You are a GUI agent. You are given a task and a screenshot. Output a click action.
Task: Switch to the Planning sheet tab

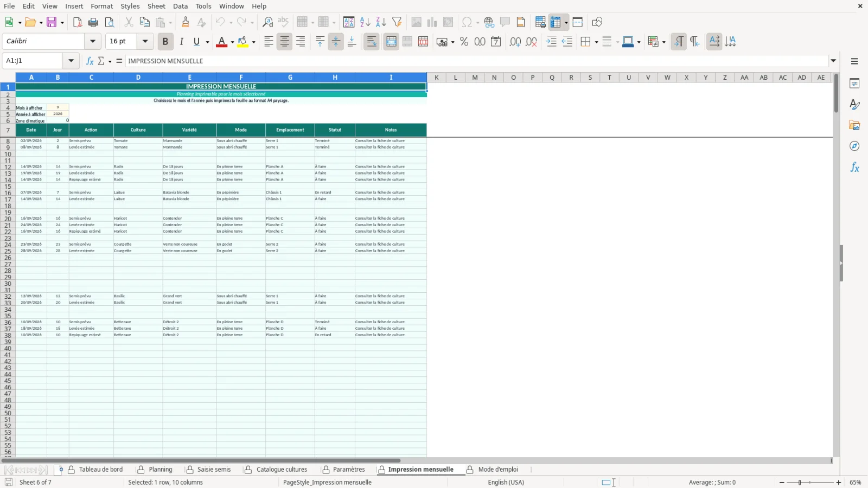pos(161,470)
